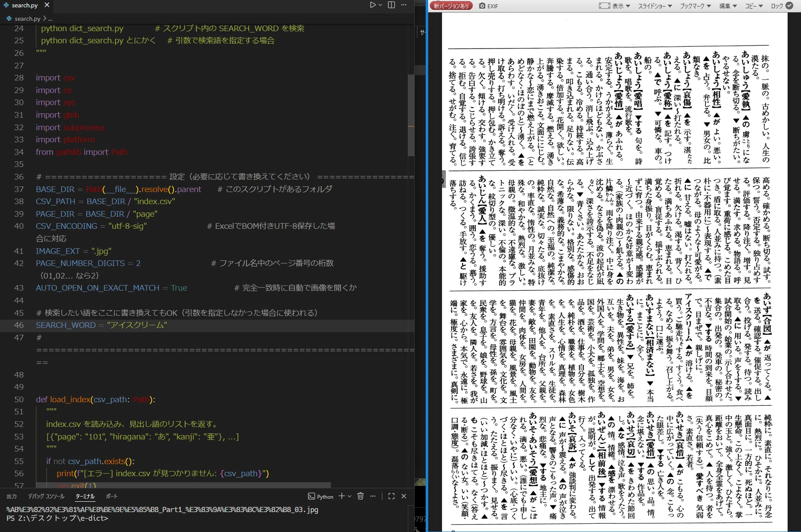Kill the terminal with the trash icon
The height and width of the screenshot is (532, 801).
coord(360,496)
